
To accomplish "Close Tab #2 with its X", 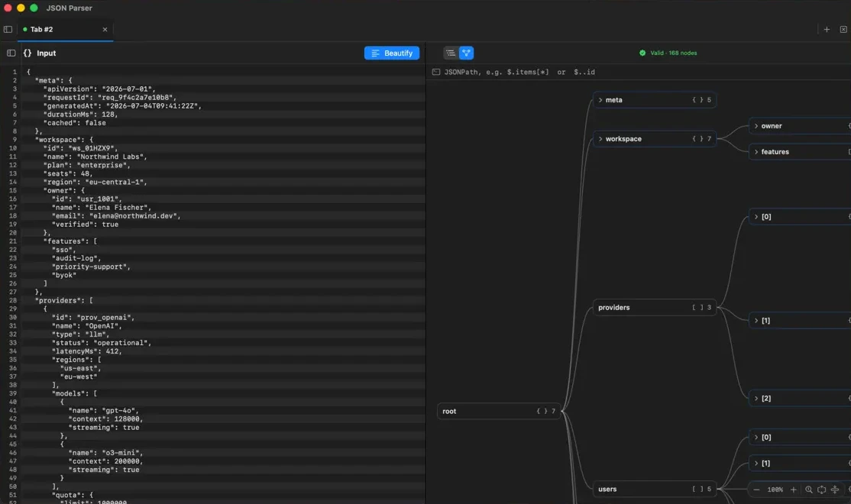I will pos(105,29).
